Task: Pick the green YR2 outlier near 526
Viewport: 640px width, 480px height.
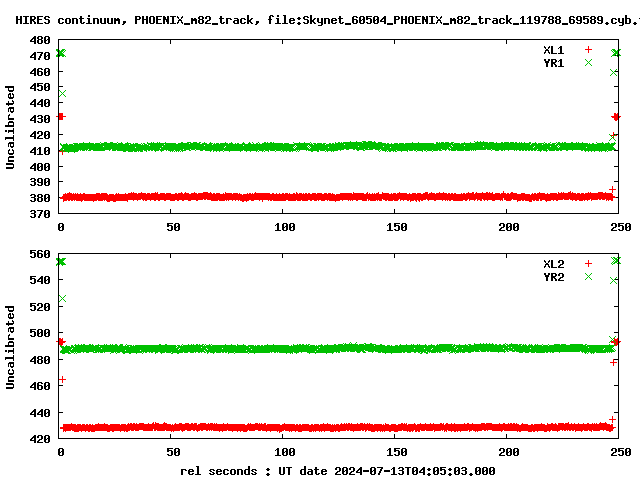Action: 62,299
